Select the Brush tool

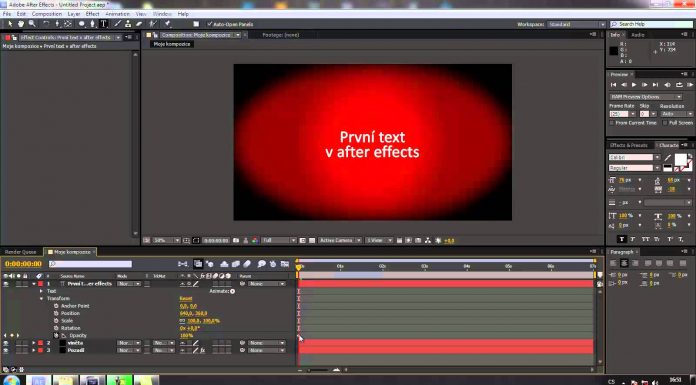(117, 24)
